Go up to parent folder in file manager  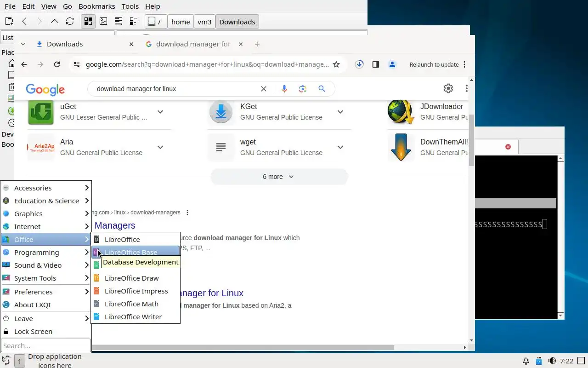click(x=55, y=22)
